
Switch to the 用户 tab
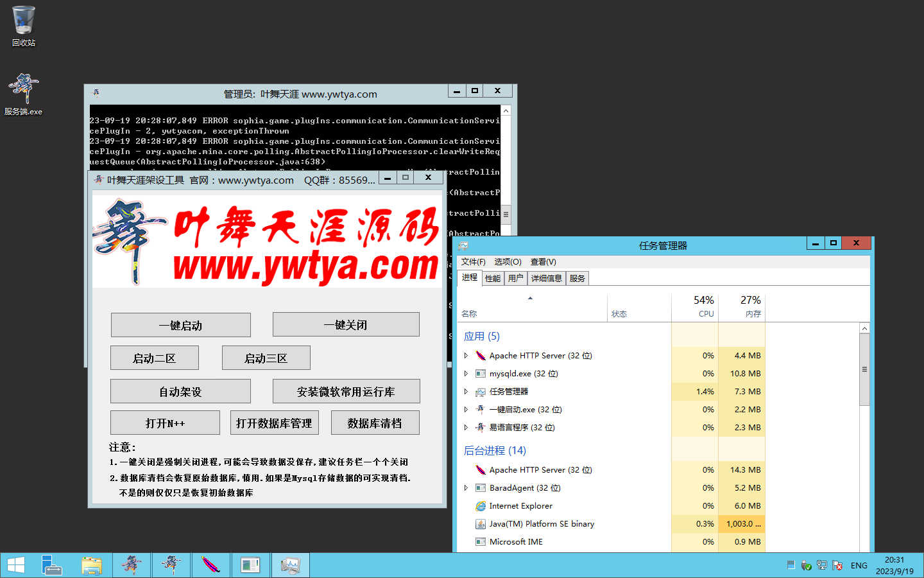tap(515, 278)
